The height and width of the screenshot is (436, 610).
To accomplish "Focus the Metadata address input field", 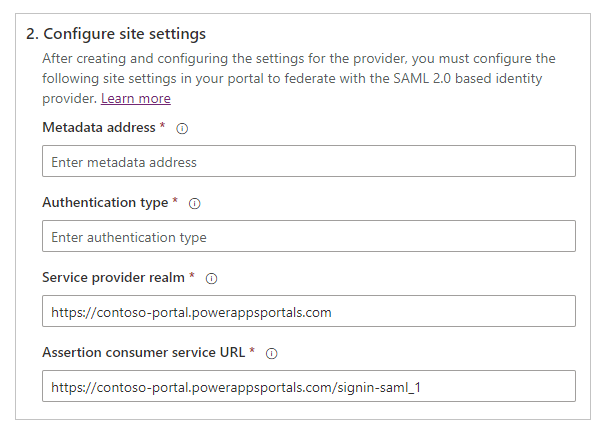I will [x=308, y=162].
